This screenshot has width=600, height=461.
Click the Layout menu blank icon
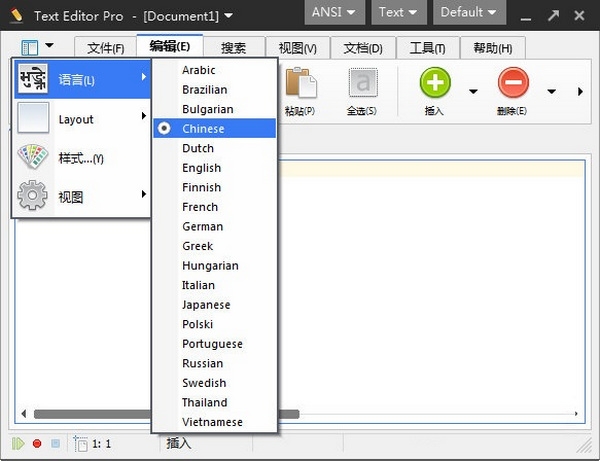33,118
